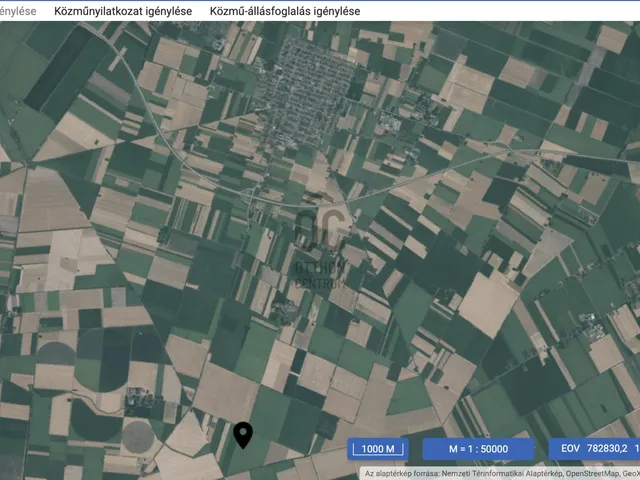Open the Közmű-állásfoglalás igénylése menu
This screenshot has height=480, width=640.
point(285,11)
